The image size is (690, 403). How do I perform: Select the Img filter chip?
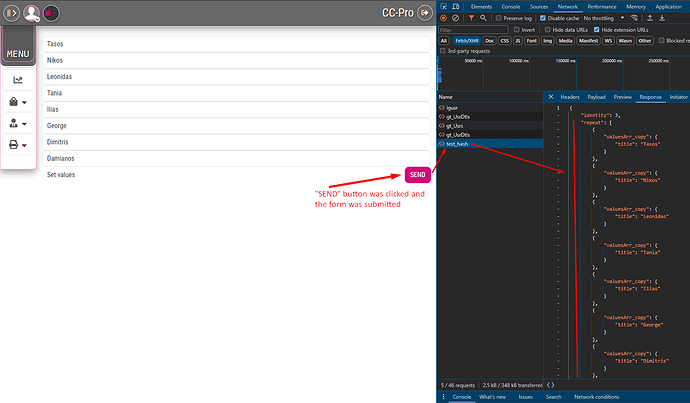click(x=547, y=41)
